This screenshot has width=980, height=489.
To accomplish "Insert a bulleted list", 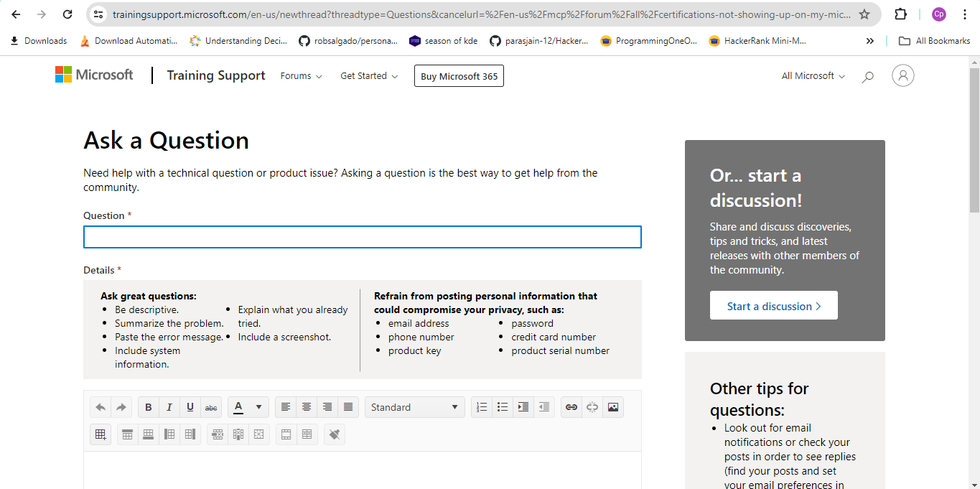I will [x=503, y=407].
